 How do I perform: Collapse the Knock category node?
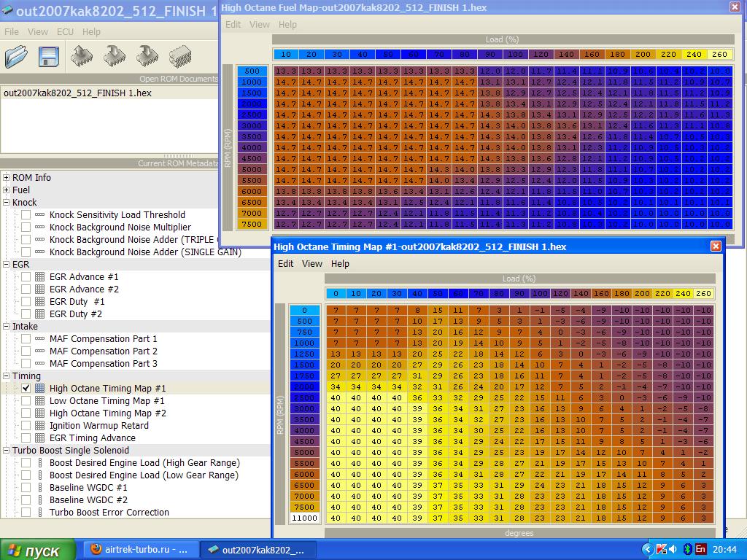point(7,203)
